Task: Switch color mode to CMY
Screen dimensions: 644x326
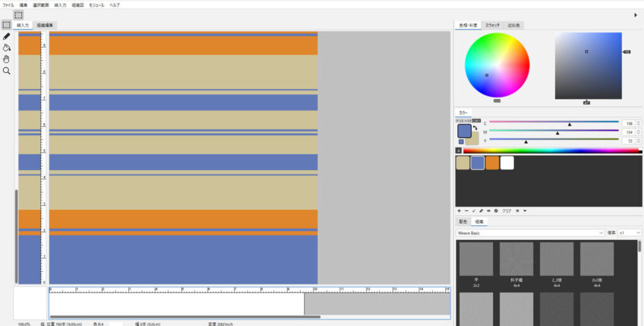Action: pyautogui.click(x=476, y=120)
